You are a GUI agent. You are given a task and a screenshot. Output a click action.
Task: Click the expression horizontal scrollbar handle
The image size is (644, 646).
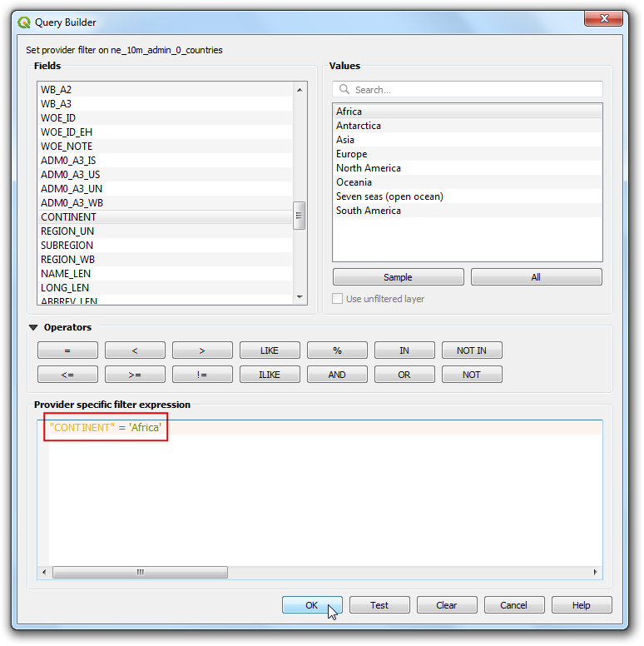tap(140, 573)
